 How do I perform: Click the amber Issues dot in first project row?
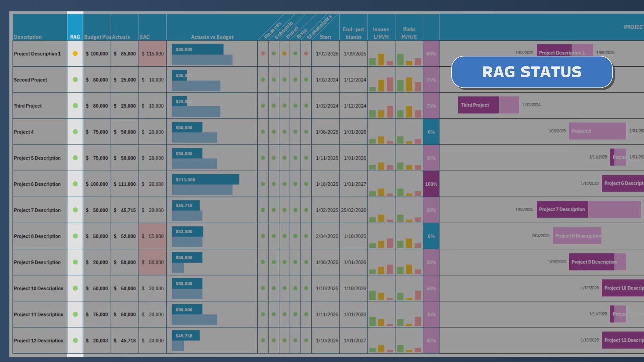284,54
